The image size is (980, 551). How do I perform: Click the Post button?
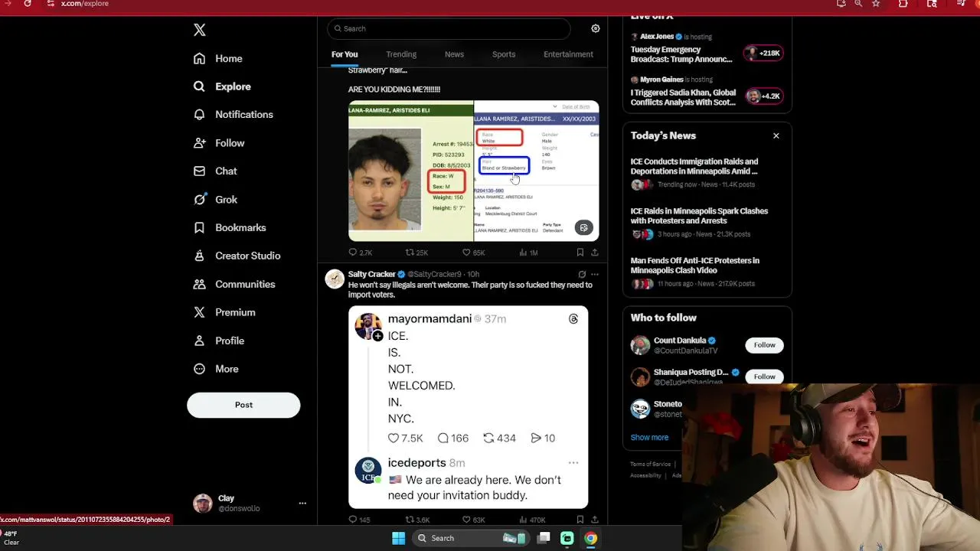pos(243,405)
